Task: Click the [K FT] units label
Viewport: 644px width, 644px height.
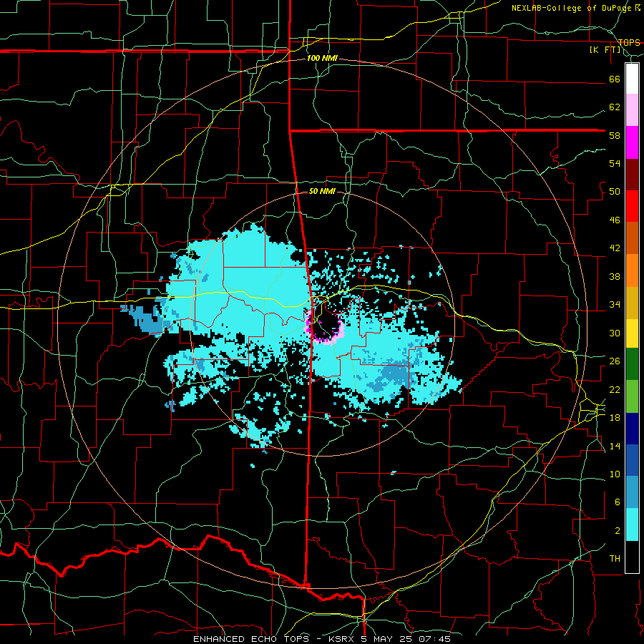Action: tap(605, 50)
